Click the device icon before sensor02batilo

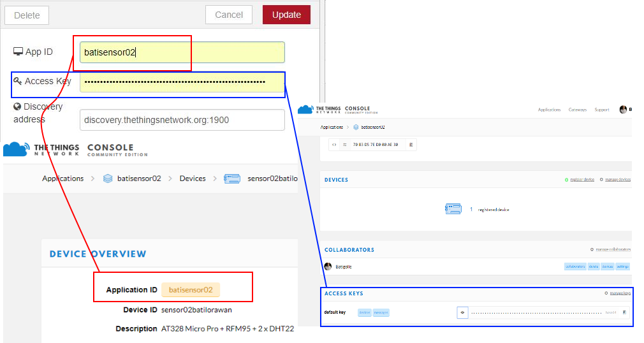(232, 179)
